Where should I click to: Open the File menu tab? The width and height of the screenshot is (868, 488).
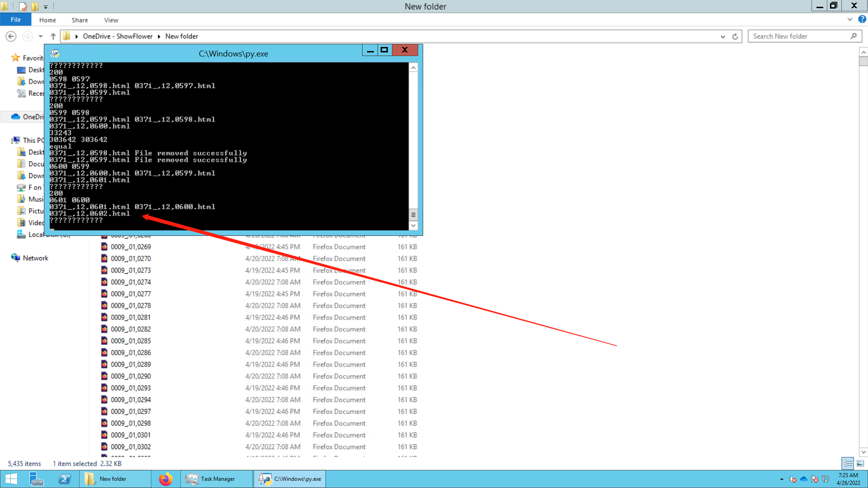click(x=15, y=19)
